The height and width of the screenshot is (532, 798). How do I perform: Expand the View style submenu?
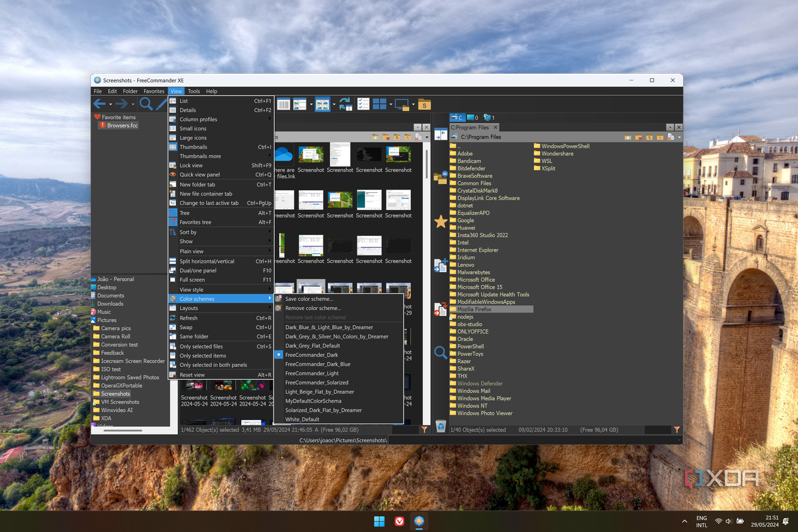pyautogui.click(x=221, y=290)
